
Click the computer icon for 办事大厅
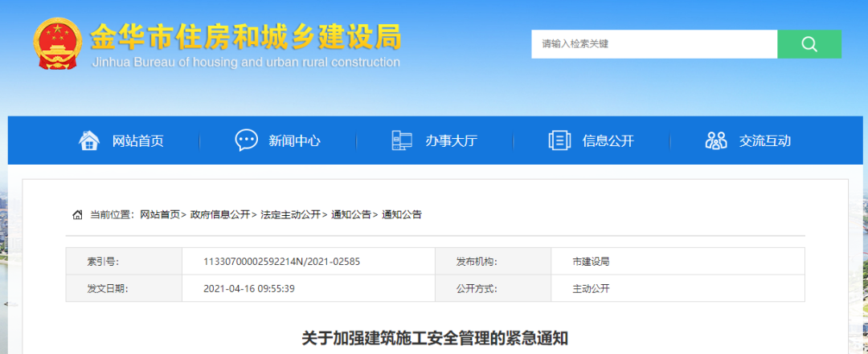[401, 140]
